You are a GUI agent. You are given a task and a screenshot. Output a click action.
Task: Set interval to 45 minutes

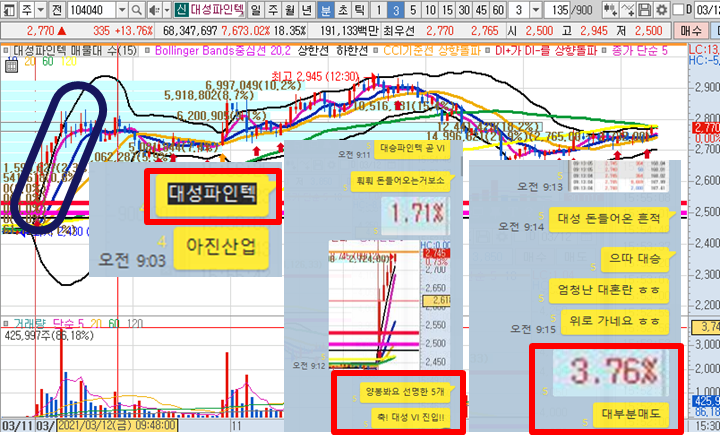pos(482,10)
